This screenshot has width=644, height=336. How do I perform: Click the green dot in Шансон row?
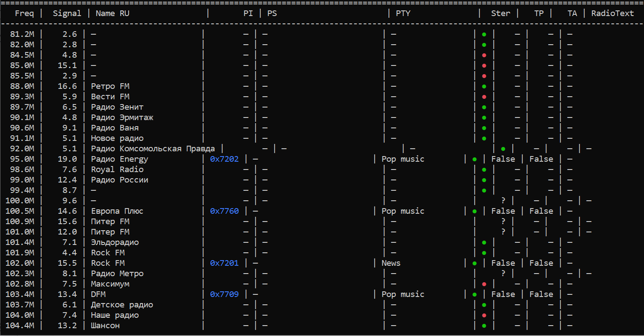point(484,326)
